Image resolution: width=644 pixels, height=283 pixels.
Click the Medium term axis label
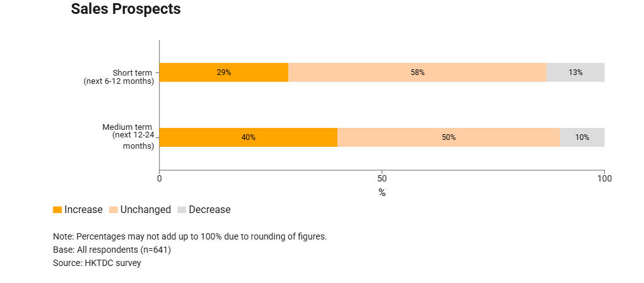(x=128, y=136)
